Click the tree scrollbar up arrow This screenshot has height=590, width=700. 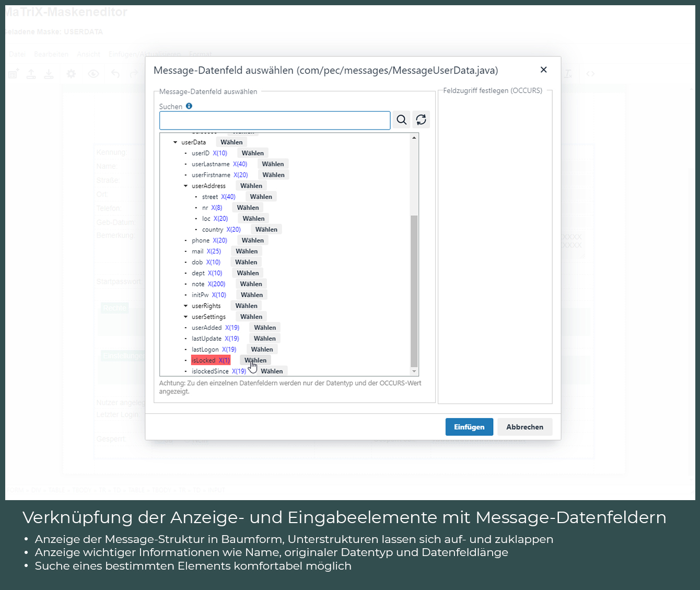414,138
